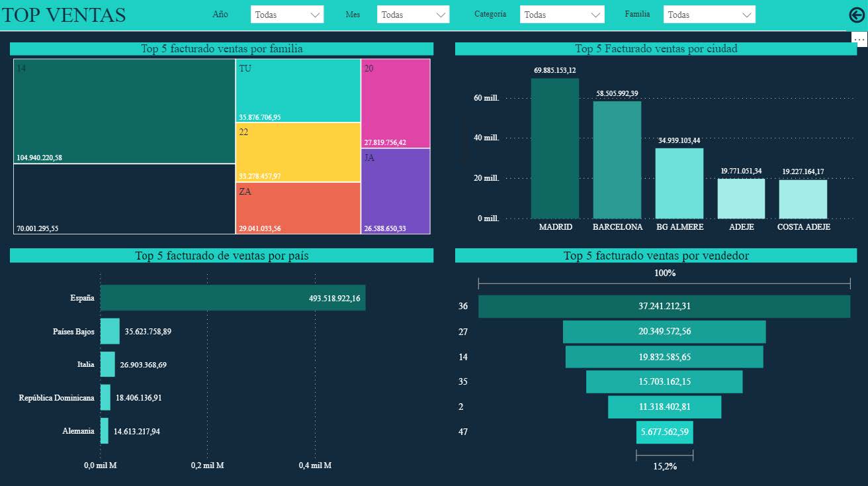Expand the Categoría filter dropdown
Viewport: 868px width, 486px height.
[x=562, y=15]
